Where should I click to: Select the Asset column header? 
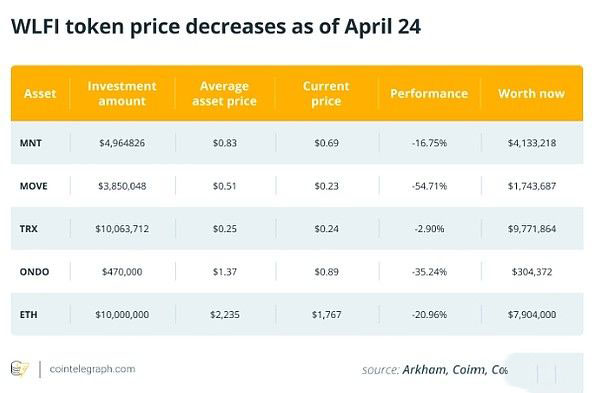40,94
